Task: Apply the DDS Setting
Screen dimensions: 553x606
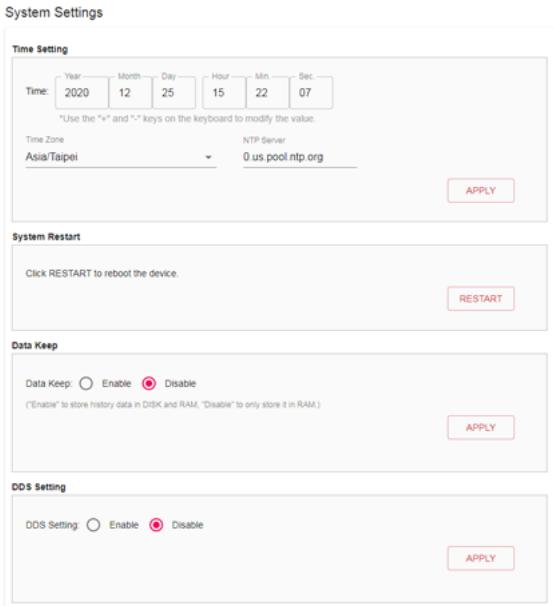Action: coord(481,558)
